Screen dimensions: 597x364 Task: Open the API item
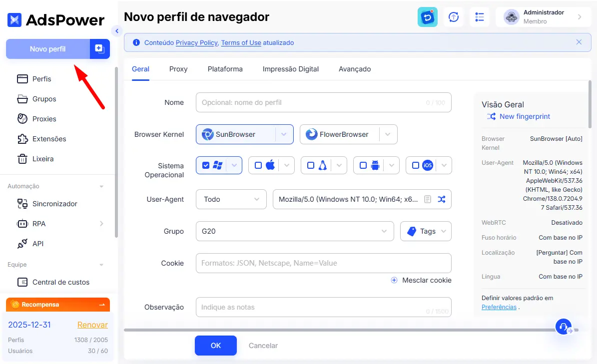30,244
